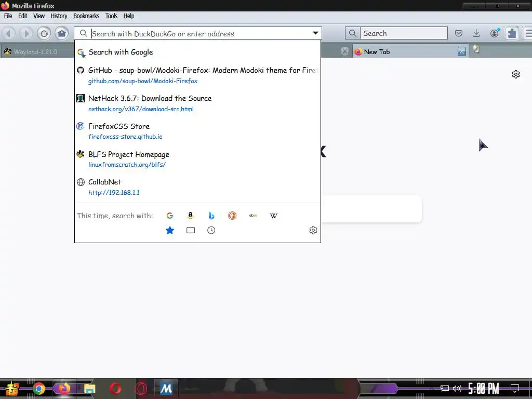Viewport: 532px width, 399px height.
Task: Go back using the Back arrow button
Action: (9, 33)
